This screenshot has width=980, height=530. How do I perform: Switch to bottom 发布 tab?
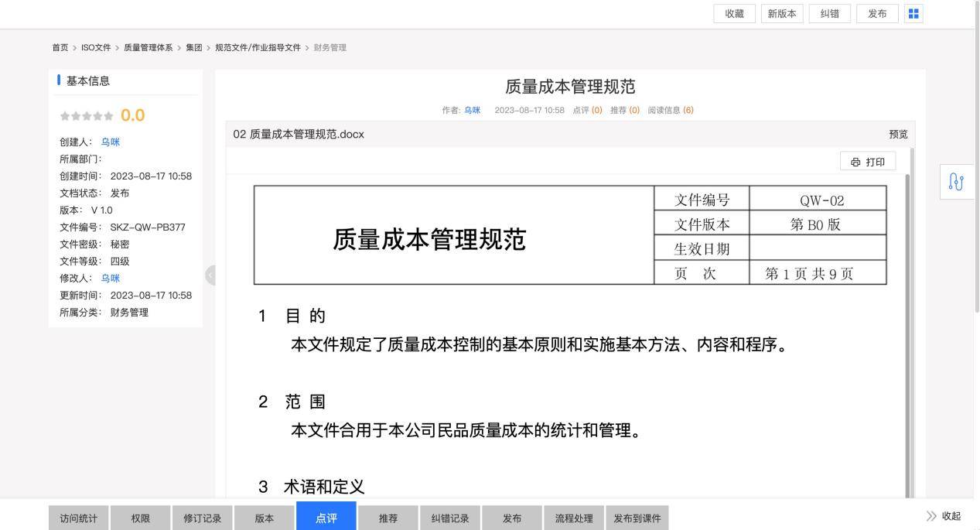point(512,518)
